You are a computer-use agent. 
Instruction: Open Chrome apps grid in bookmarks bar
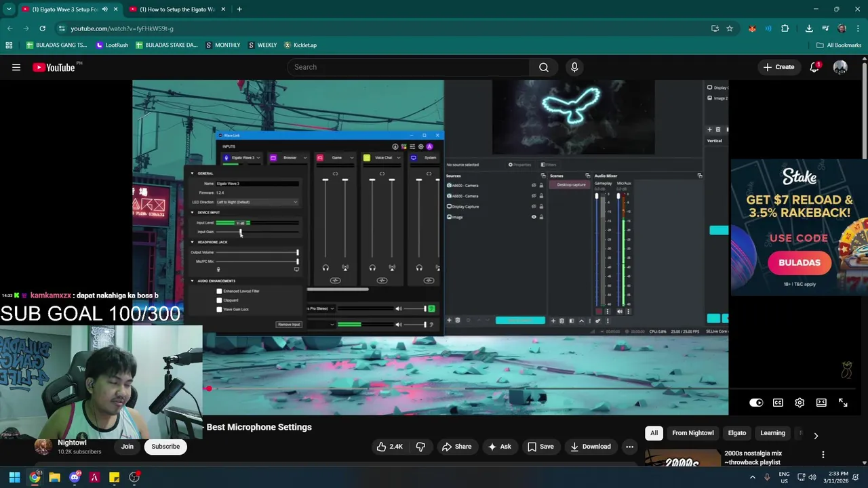9,45
